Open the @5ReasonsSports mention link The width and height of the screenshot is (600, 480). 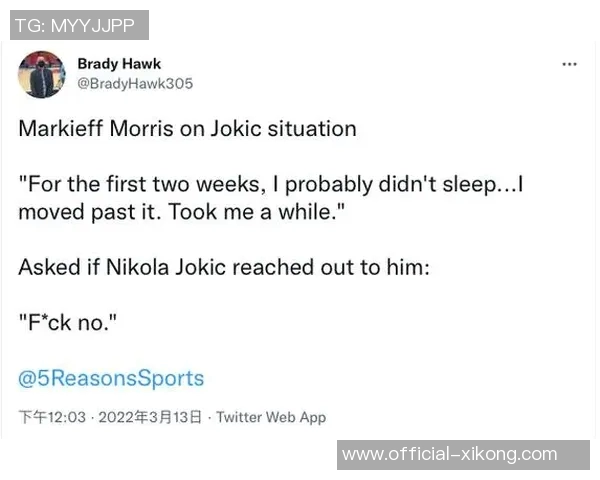tap(111, 378)
